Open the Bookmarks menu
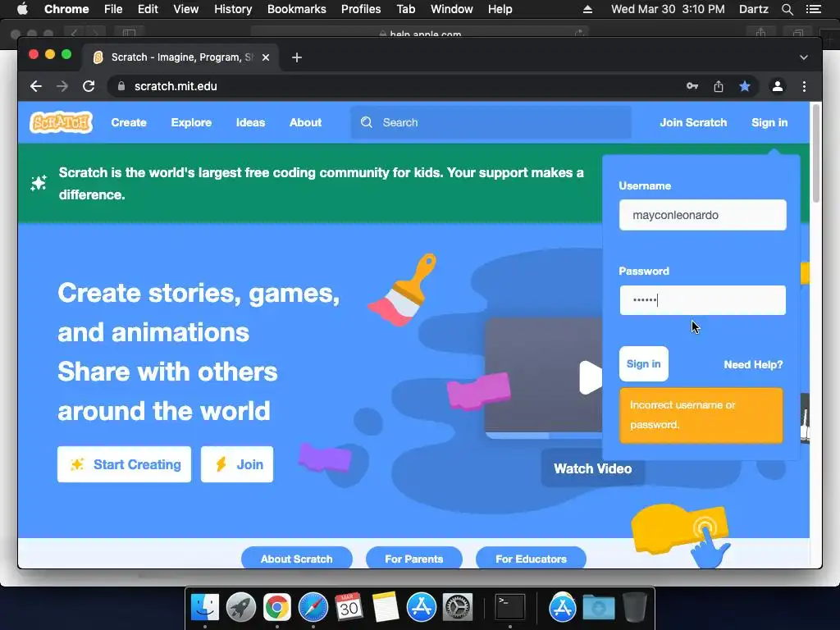 297,9
